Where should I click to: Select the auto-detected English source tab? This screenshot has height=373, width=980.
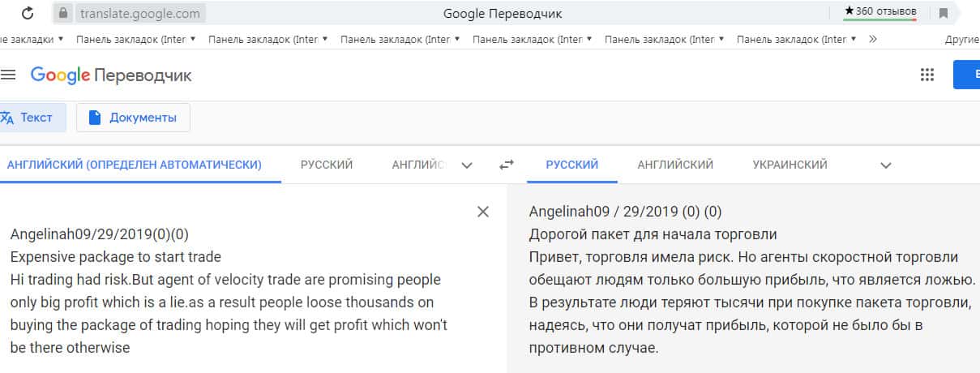pyautogui.click(x=134, y=165)
